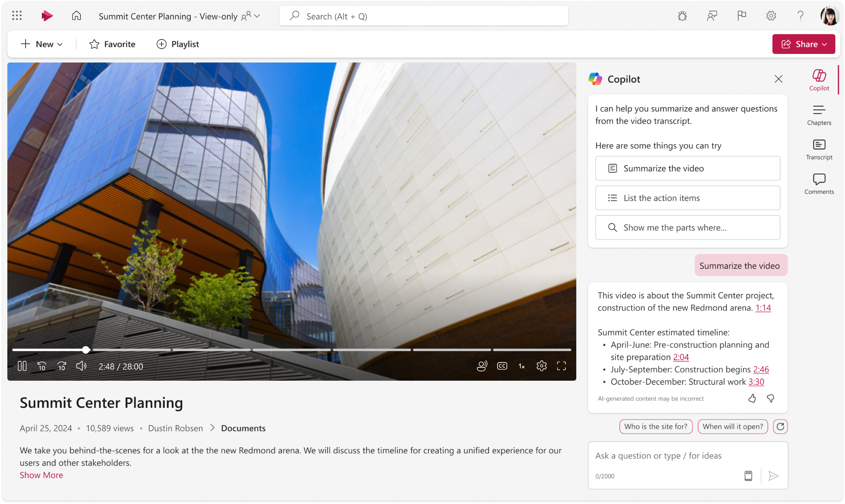Viewport: 845px width, 504px height.
Task: Click Show More description link
Action: (x=41, y=474)
